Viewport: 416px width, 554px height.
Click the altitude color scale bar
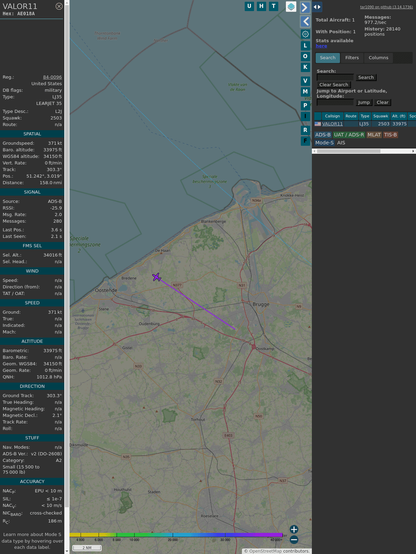pyautogui.click(x=176, y=535)
